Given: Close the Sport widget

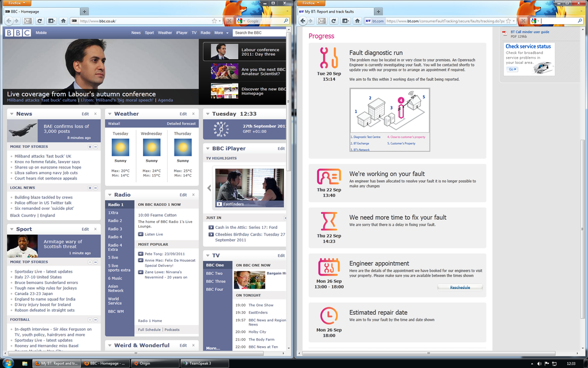Looking at the screenshot, I should pos(95,229).
